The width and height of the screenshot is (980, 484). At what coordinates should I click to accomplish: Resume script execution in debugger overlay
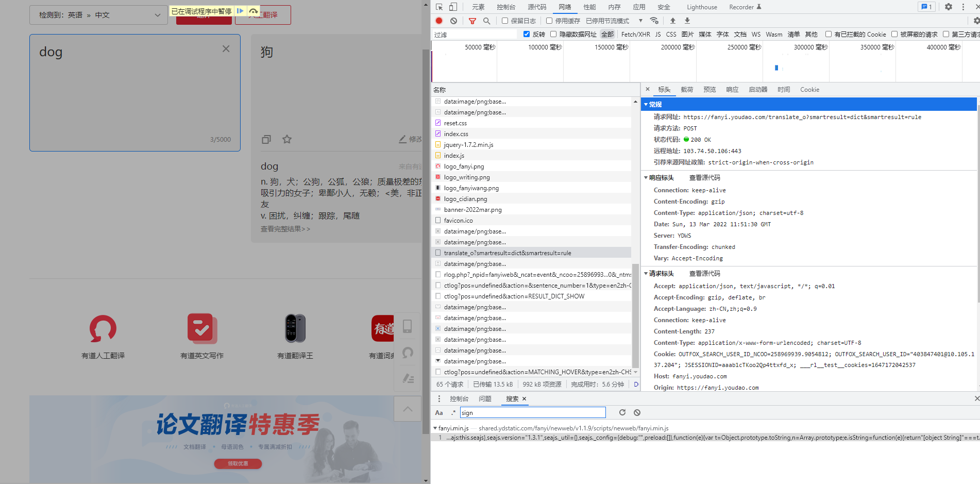[x=240, y=11]
